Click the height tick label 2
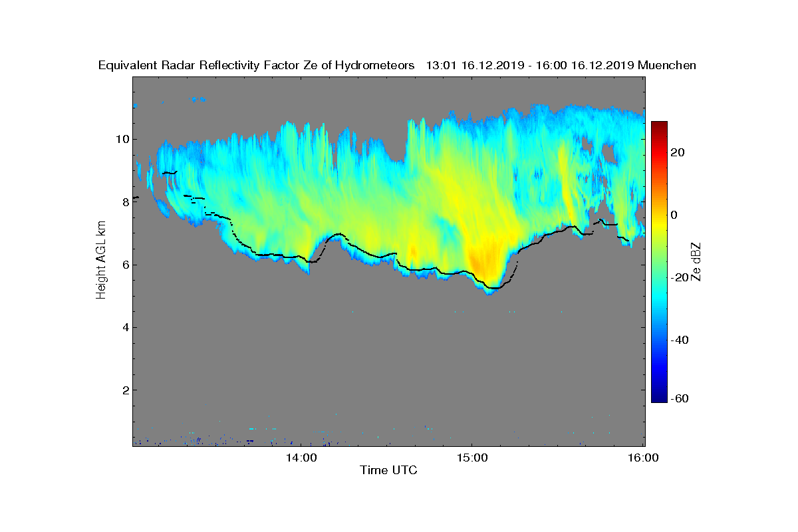 point(124,390)
